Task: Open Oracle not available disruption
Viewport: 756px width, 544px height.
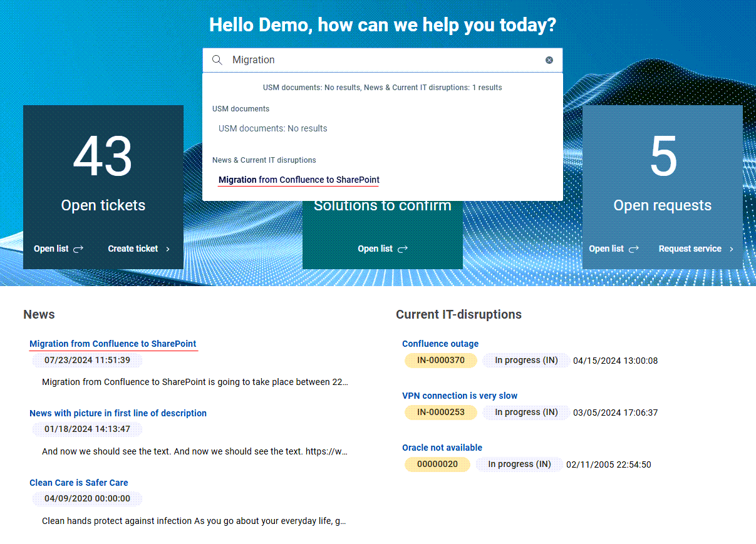Action: pyautogui.click(x=442, y=448)
